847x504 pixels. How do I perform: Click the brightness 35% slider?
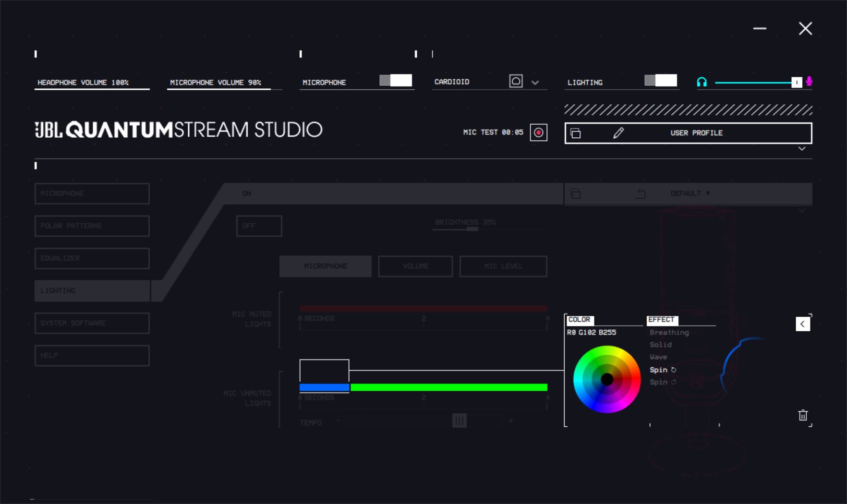click(x=489, y=229)
